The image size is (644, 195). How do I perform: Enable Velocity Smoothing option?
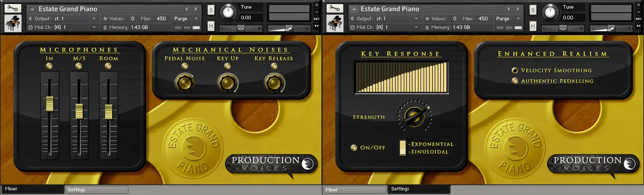(x=514, y=71)
